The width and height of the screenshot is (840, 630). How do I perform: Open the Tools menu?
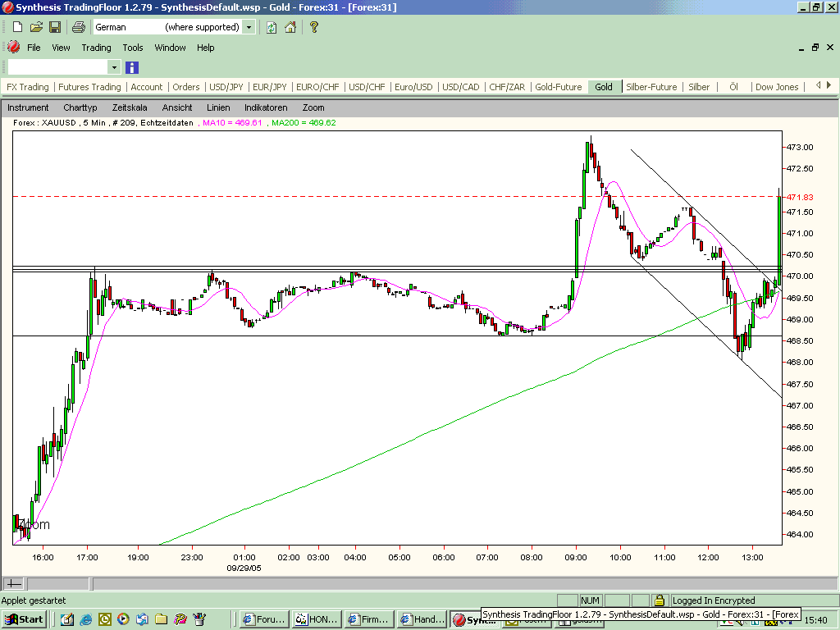(x=133, y=48)
